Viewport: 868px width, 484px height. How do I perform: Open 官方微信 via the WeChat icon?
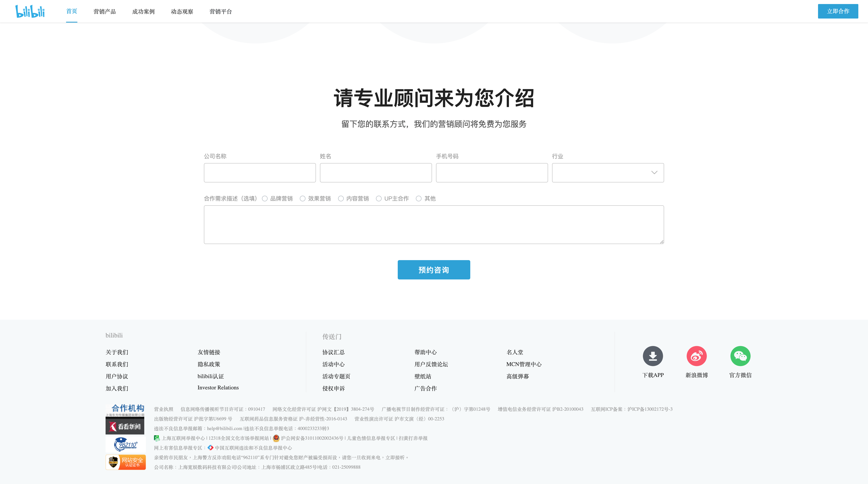740,356
